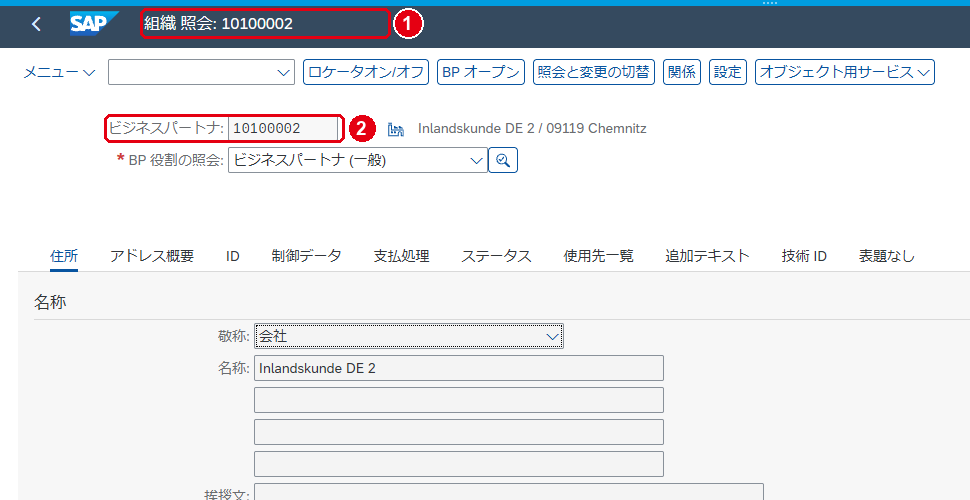Open the command field combo box
970x500 pixels.
click(201, 72)
